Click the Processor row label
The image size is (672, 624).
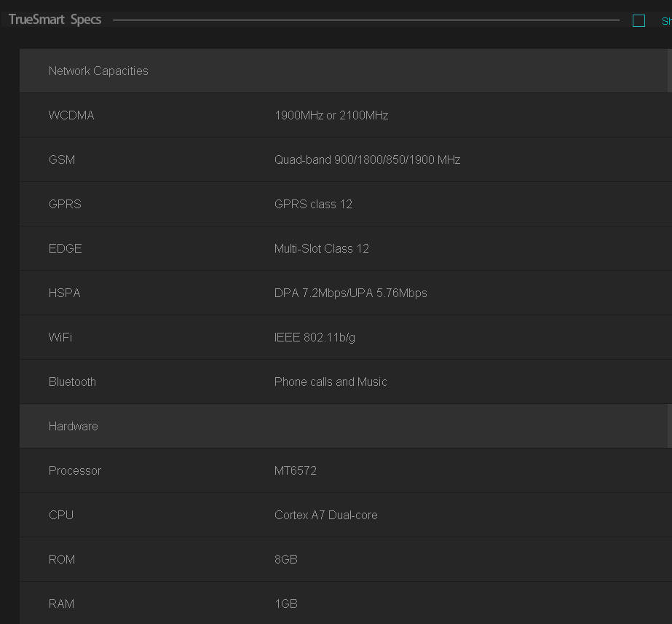tap(75, 470)
